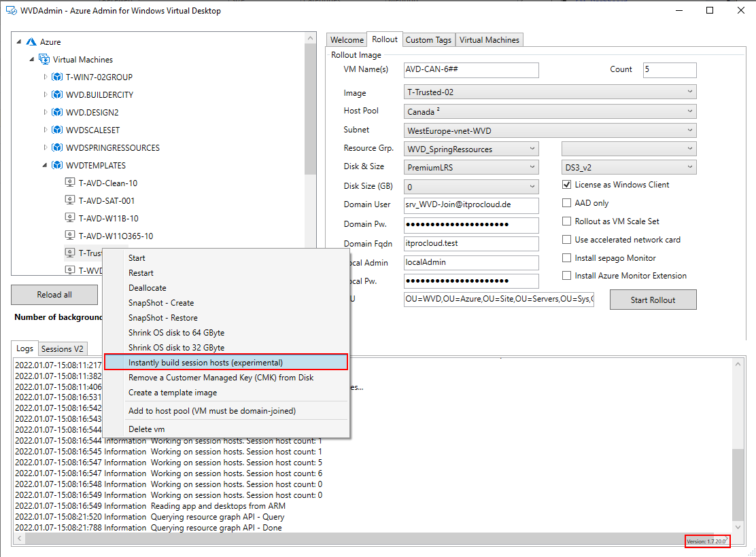Click the VM Name(s) input field
756x557 pixels.
(x=472, y=70)
